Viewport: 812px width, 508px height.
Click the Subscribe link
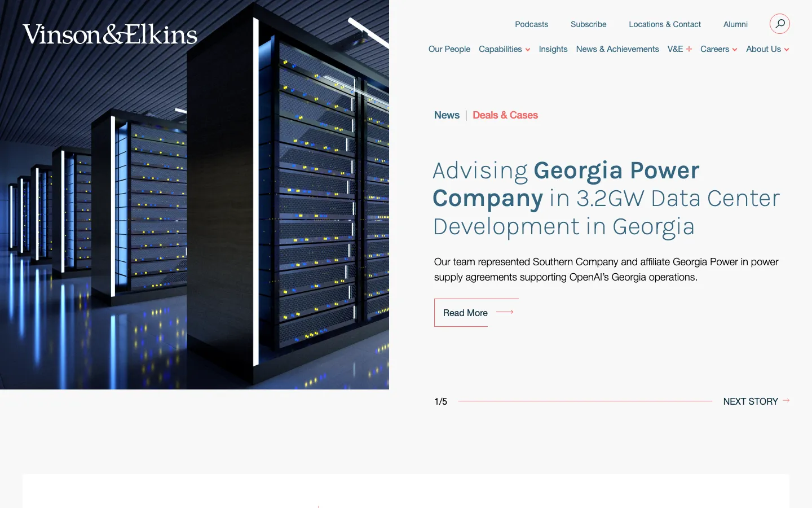[589, 24]
